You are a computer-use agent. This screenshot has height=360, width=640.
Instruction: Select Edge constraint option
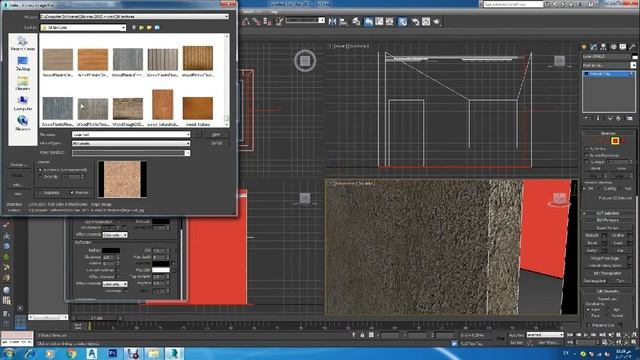[609, 309]
